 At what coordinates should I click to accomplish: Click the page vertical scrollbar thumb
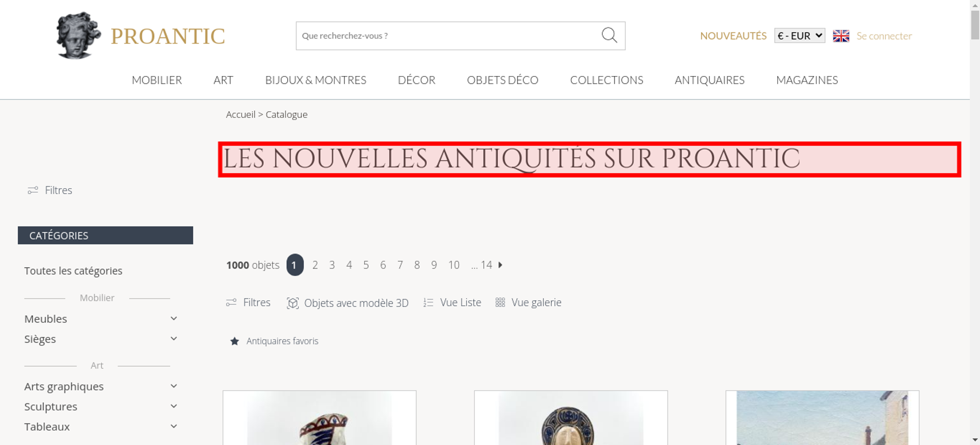coord(975,24)
